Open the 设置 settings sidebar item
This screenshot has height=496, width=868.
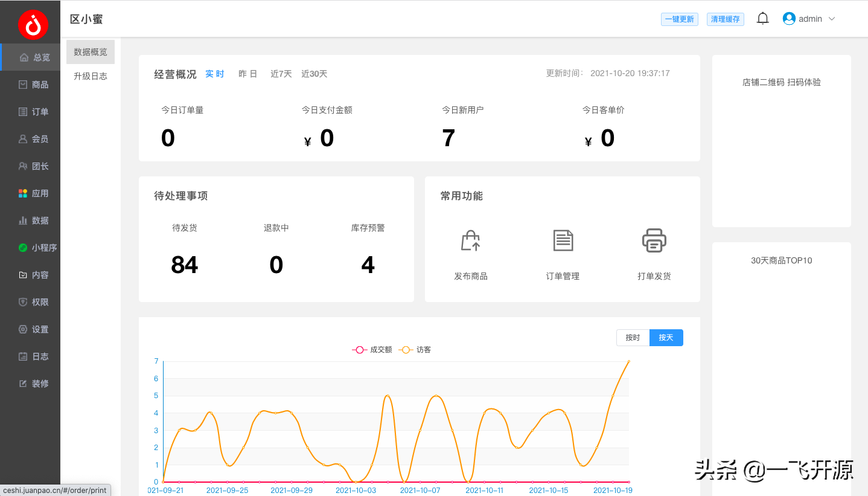30,329
